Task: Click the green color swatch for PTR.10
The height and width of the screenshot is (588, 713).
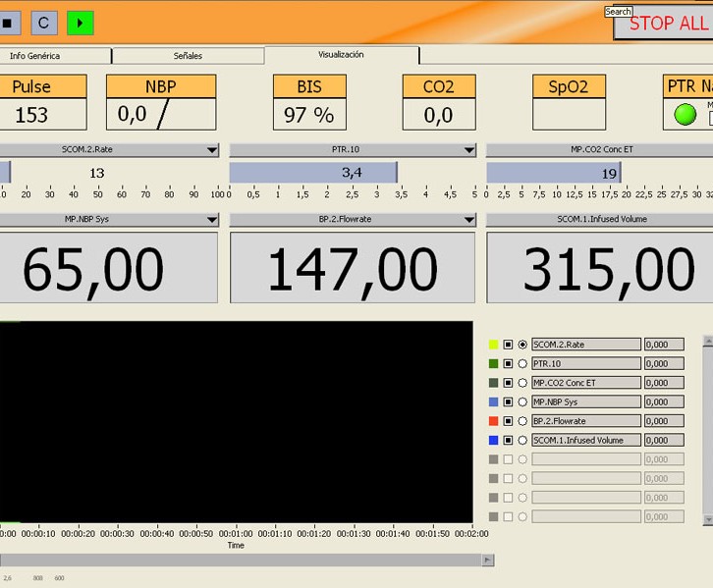Action: (493, 363)
